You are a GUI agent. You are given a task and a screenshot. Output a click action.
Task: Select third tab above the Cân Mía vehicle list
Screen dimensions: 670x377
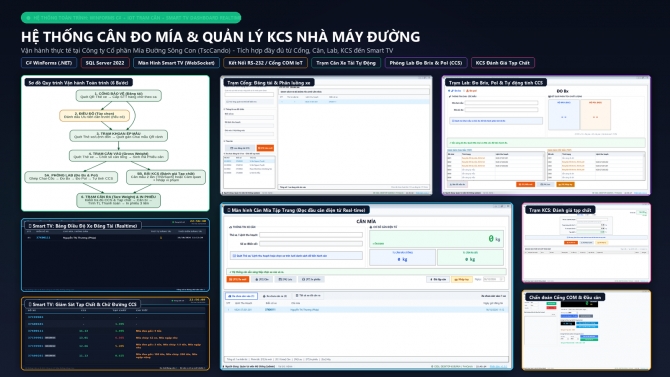tap(309, 296)
